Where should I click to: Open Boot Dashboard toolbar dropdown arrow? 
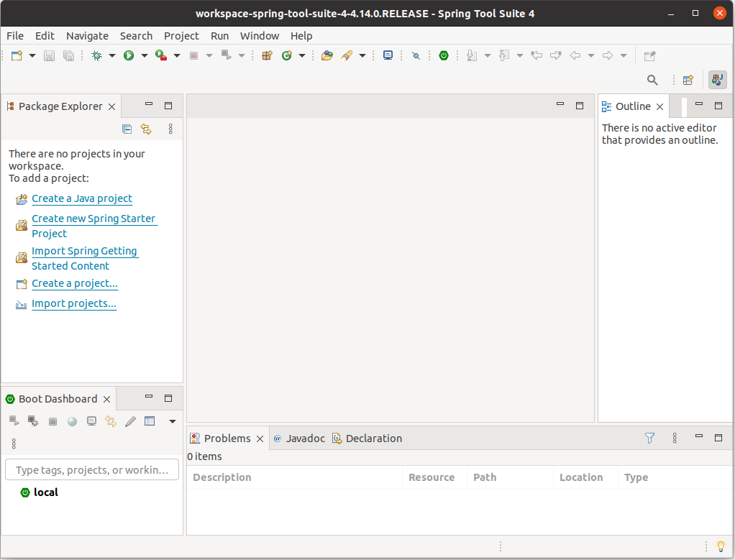[173, 421]
